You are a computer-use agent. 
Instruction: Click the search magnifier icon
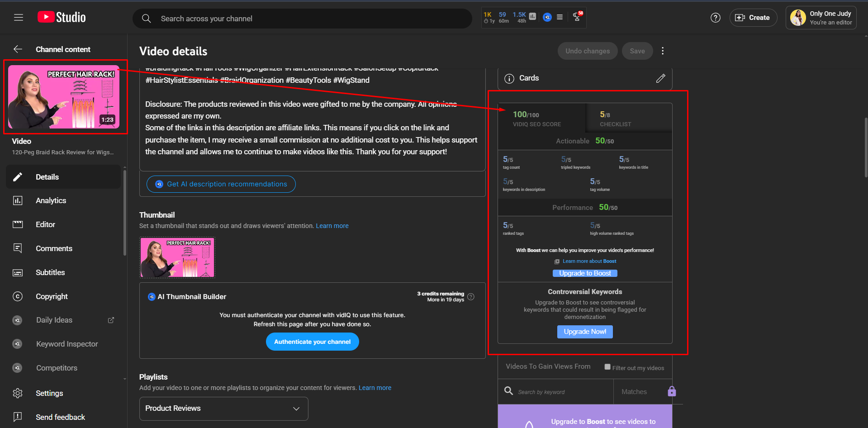(146, 19)
